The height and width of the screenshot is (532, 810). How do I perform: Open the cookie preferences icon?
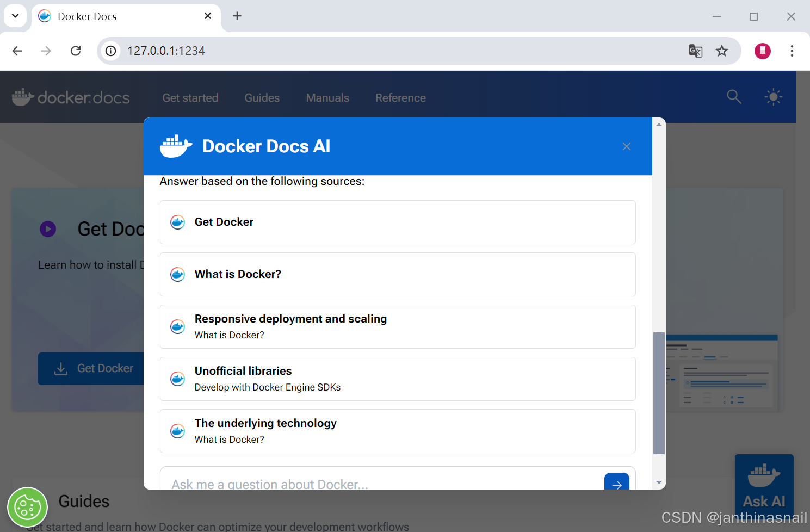pyautogui.click(x=27, y=508)
